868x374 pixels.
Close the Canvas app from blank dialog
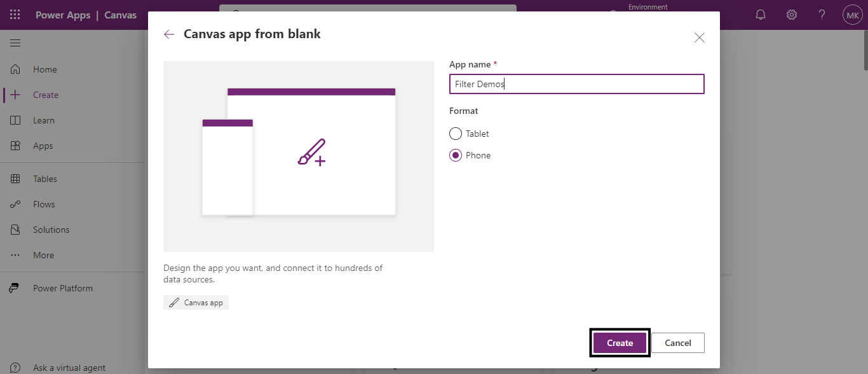699,38
